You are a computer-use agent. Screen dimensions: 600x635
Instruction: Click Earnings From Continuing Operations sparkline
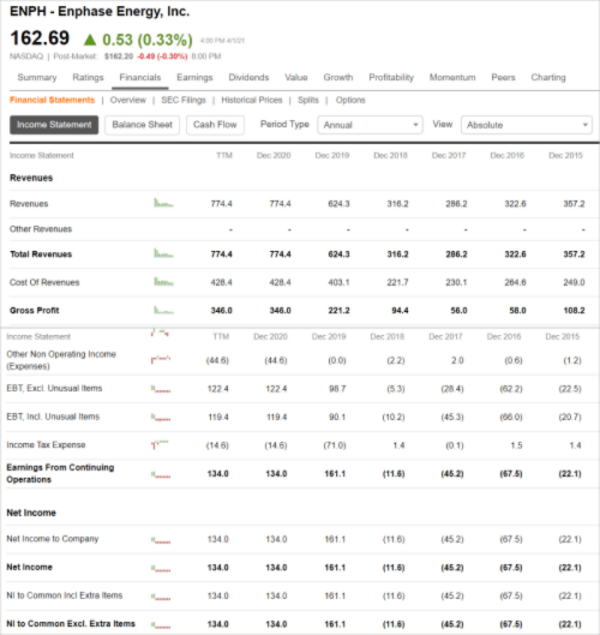click(161, 475)
